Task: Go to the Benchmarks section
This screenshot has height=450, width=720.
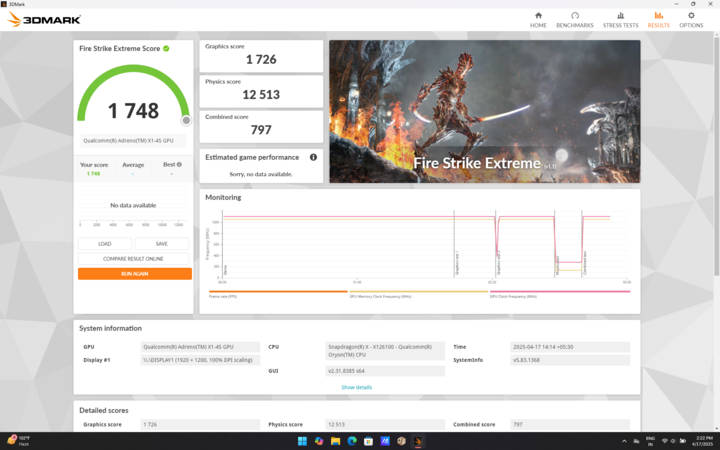Action: point(574,20)
